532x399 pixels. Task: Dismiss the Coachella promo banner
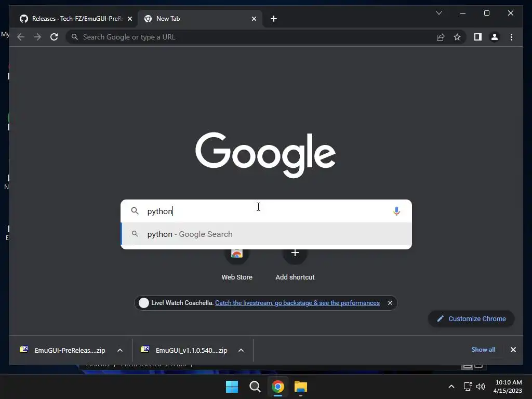(390, 303)
